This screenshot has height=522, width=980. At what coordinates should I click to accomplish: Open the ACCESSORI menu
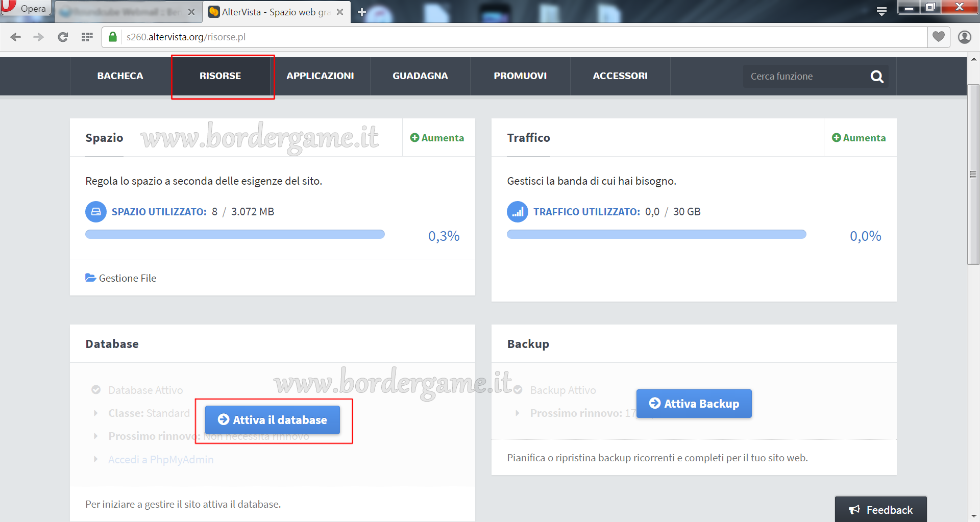[620, 76]
